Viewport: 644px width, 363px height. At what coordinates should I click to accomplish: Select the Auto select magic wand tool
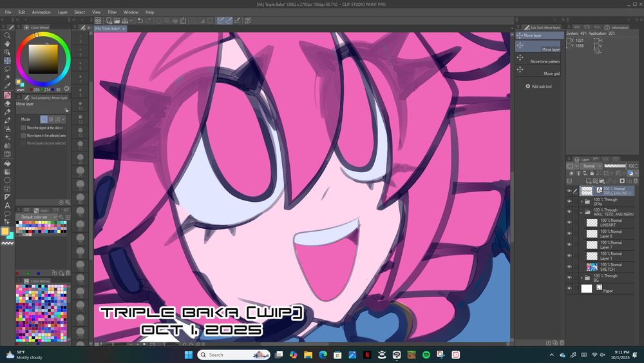click(7, 77)
